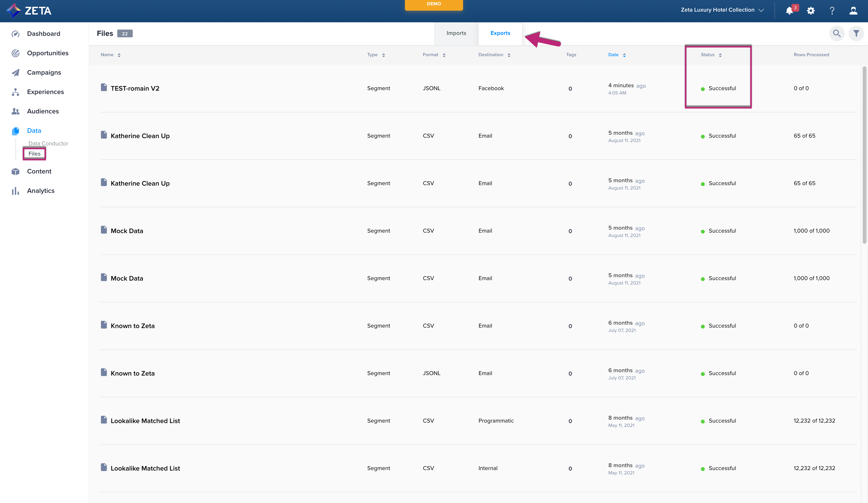Sort files by Status column arrows
868x503 pixels.
coord(720,55)
